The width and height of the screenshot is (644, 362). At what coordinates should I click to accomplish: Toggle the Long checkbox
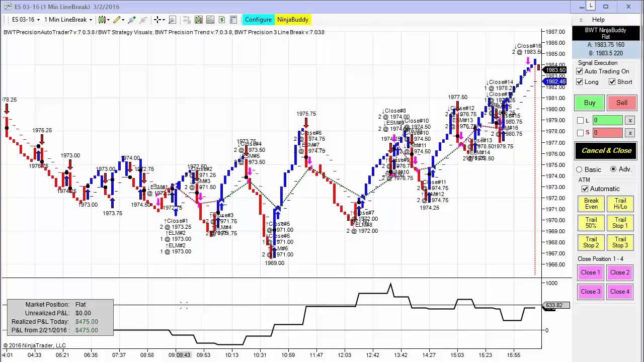[x=580, y=82]
